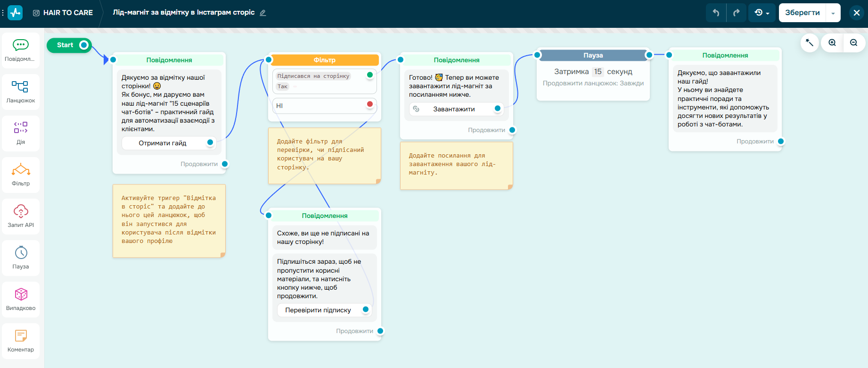This screenshot has height=368, width=868.
Task: Open message Дякуємо, що завантажили наш гайд
Action: [725, 98]
